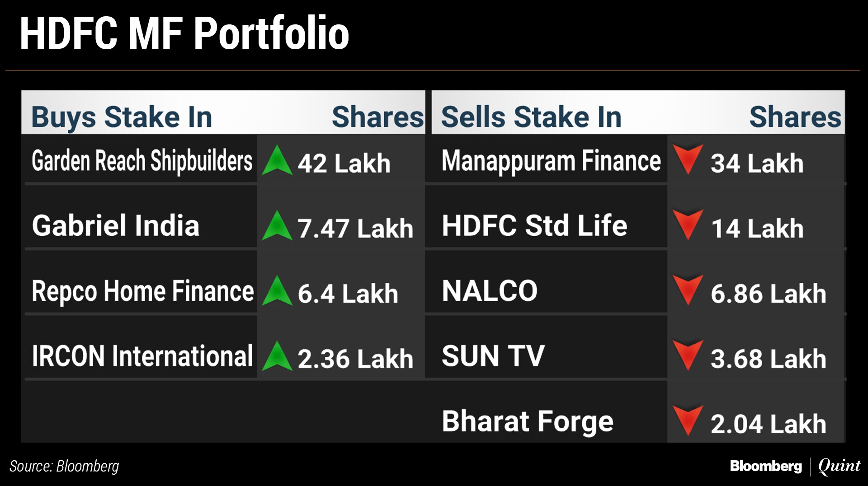The image size is (868, 486).
Task: Click the Manappuram Finance stock name
Action: [551, 161]
